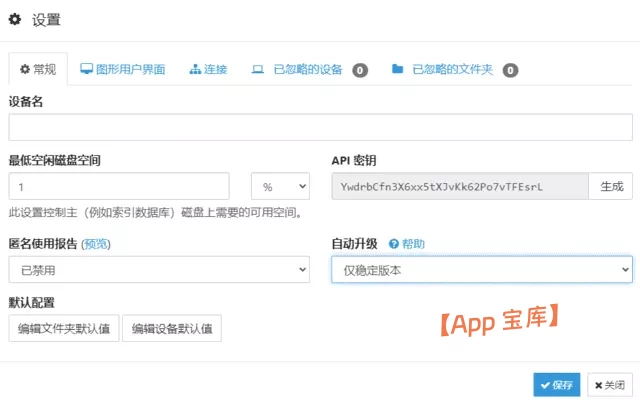Focus the 最低空闲磁盘空间 value field
This screenshot has width=640, height=403.
(x=119, y=187)
